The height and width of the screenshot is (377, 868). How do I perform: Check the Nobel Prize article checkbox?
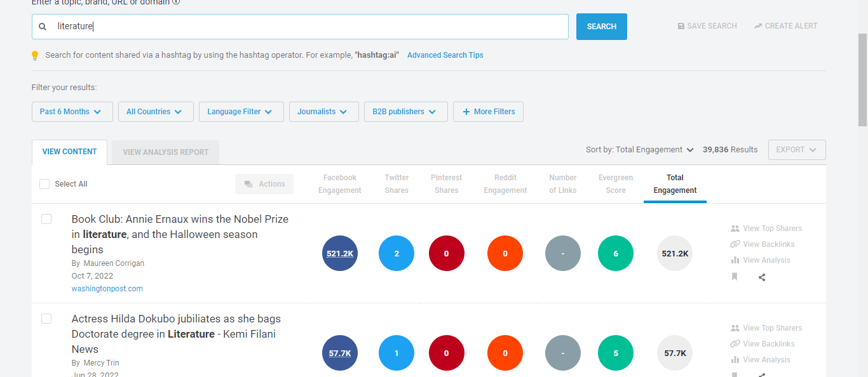[46, 218]
